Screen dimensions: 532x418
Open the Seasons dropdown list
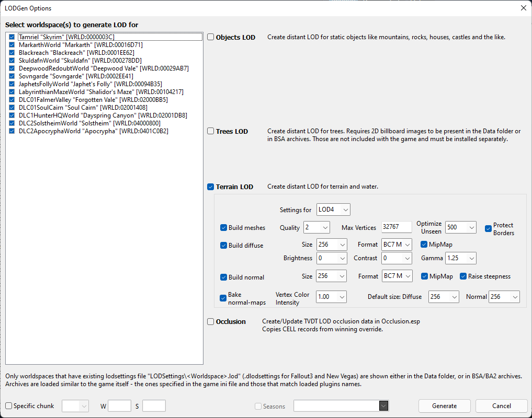tap(383, 406)
